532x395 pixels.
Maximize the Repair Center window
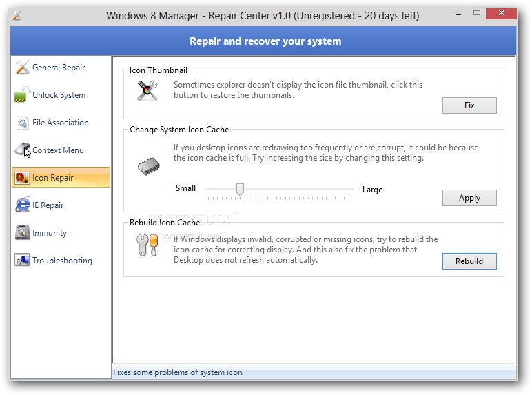click(x=477, y=13)
